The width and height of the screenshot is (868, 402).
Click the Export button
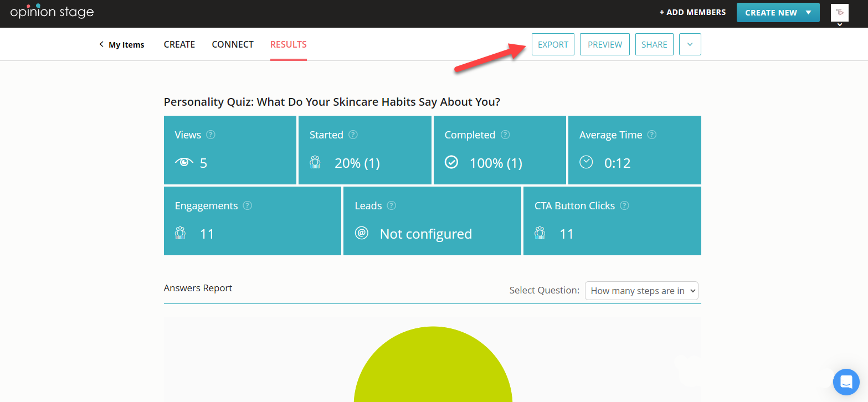(553, 44)
